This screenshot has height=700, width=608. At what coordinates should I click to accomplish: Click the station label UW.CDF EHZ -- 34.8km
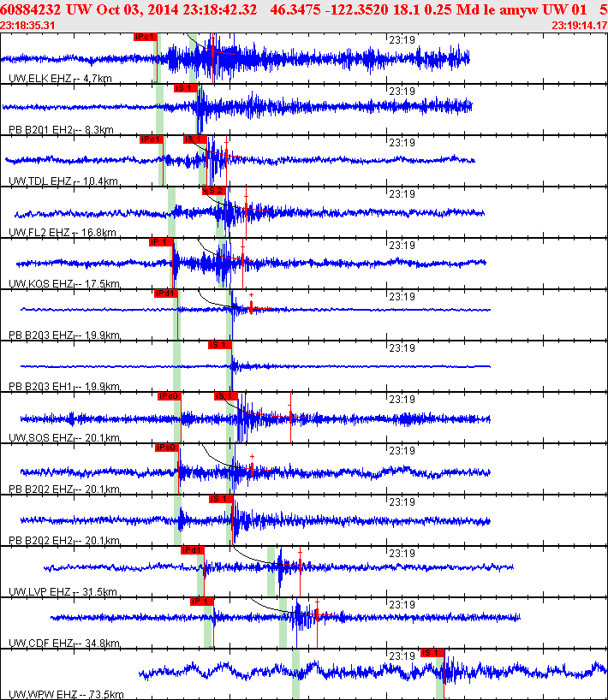(x=64, y=644)
